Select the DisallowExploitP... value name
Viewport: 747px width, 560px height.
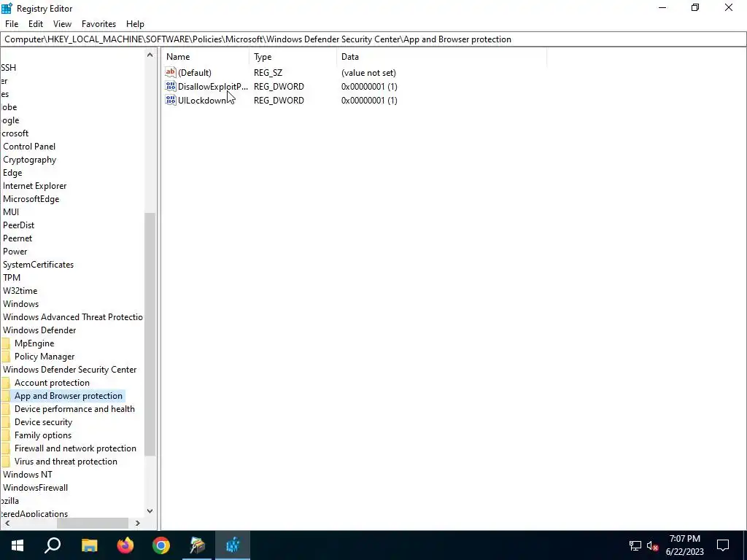[213, 87]
